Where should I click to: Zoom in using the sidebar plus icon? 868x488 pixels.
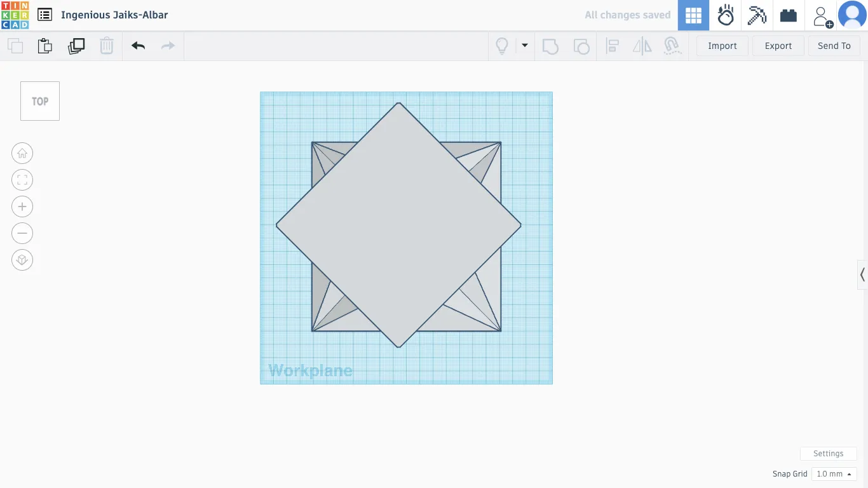(22, 207)
